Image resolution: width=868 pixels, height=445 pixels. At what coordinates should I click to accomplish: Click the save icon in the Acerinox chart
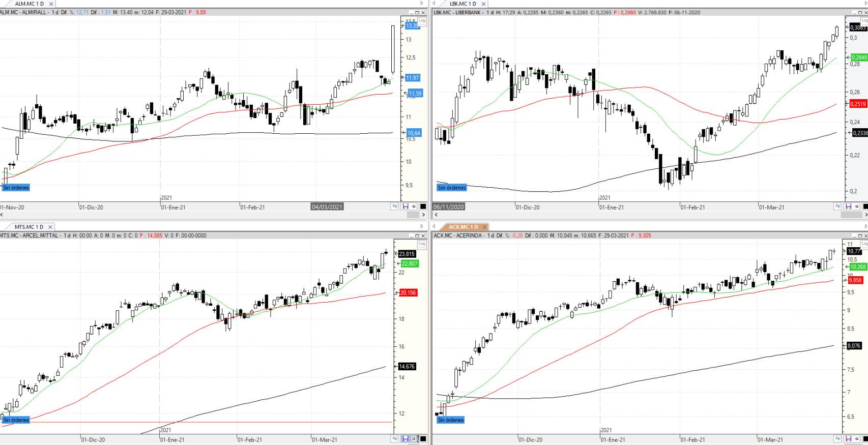pos(848,439)
